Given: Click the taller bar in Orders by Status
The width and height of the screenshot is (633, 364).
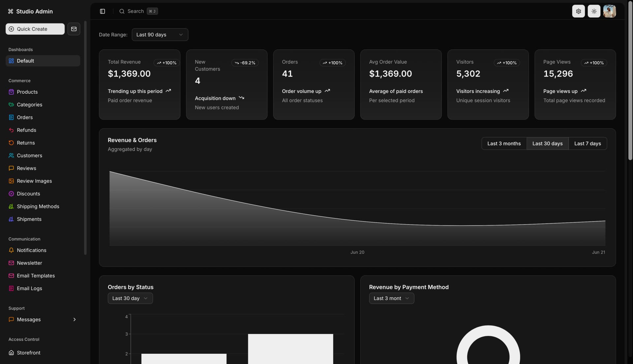Looking at the screenshot, I should point(290,349).
